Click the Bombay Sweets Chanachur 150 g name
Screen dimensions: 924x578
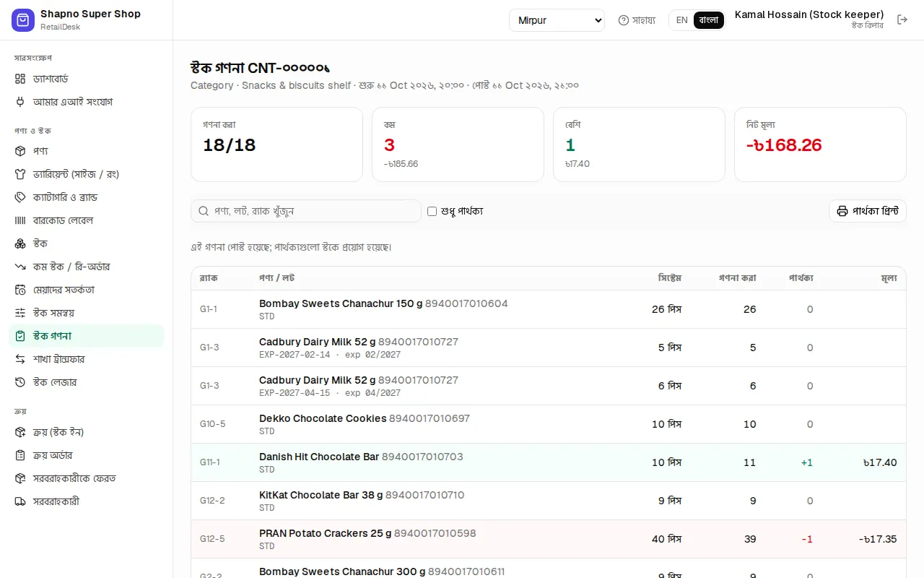pyautogui.click(x=341, y=303)
